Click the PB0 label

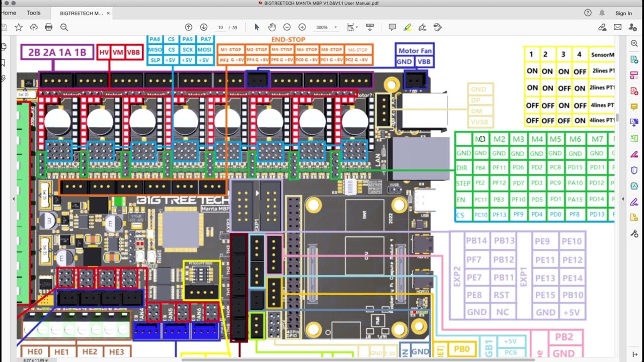(461, 348)
